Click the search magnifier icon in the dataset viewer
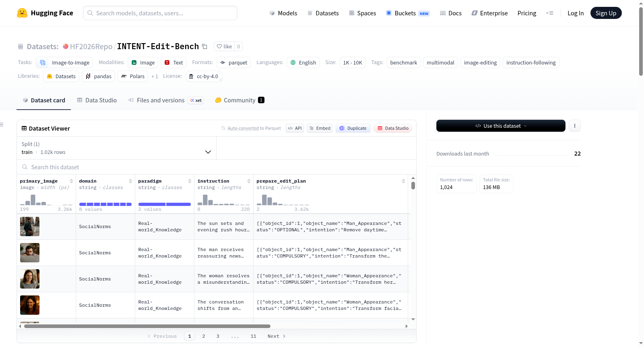644x347 pixels. (x=25, y=167)
